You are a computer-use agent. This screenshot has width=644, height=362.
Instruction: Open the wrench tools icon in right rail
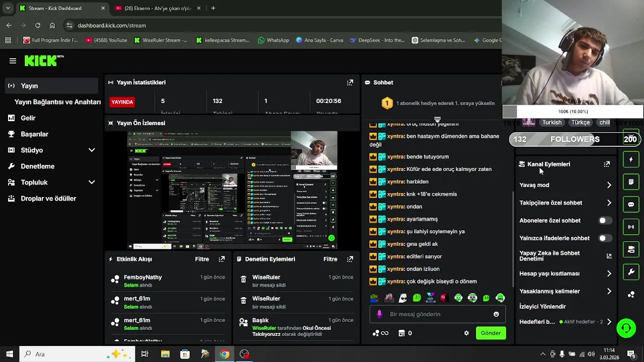[631, 272]
